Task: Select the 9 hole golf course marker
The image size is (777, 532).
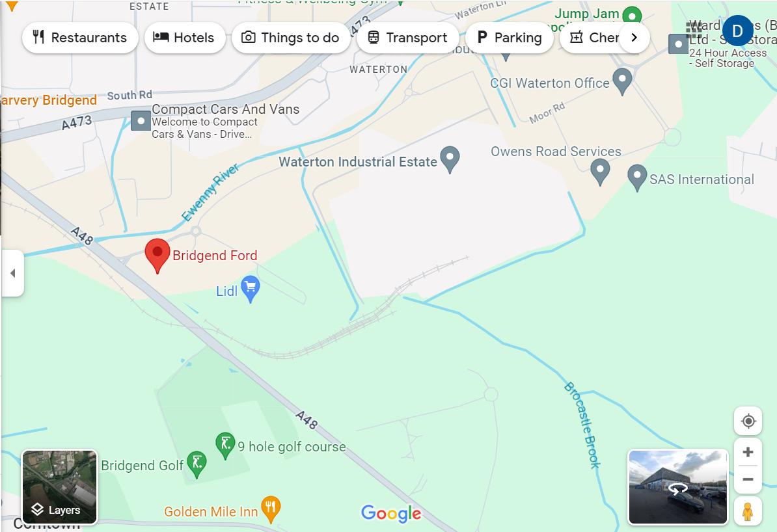Action: click(225, 446)
